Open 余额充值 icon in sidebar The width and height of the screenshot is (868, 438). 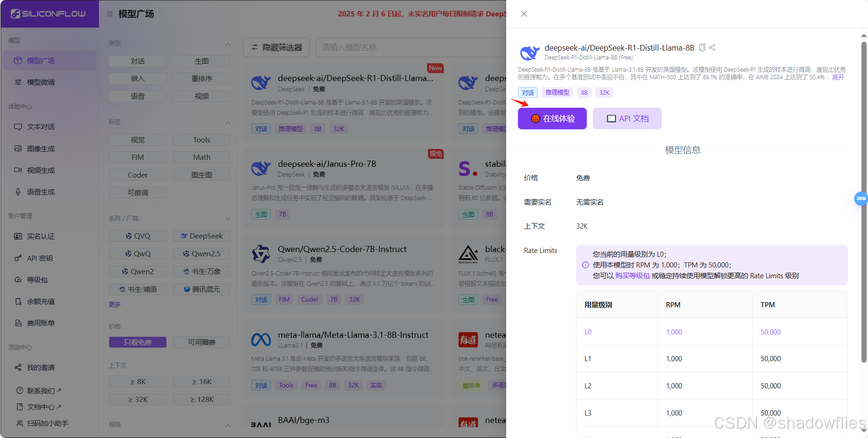point(18,301)
